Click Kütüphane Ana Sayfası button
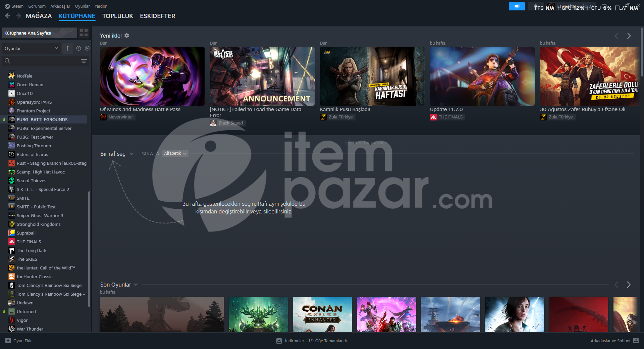This screenshot has height=349, width=644. (x=39, y=33)
